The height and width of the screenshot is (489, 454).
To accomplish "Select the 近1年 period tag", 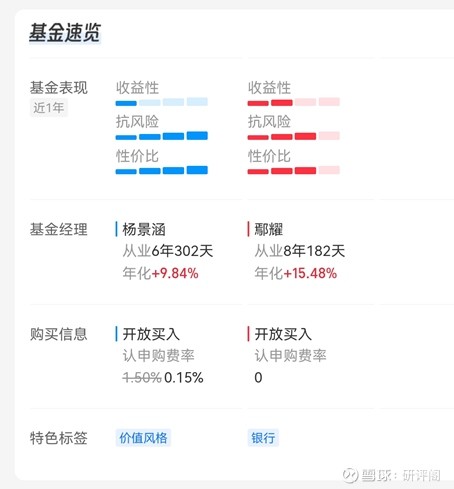I will [x=49, y=108].
